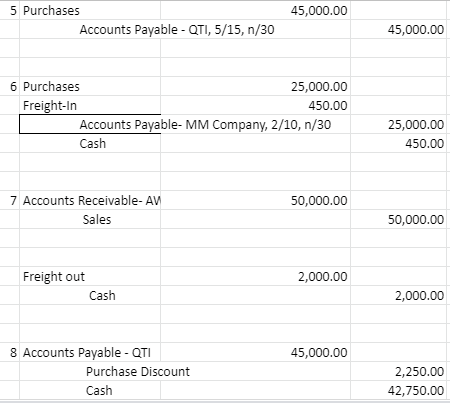The height and width of the screenshot is (403, 450).
Task: Select the 'Cash' cell under Freight out
Action: pyautogui.click(x=90, y=295)
